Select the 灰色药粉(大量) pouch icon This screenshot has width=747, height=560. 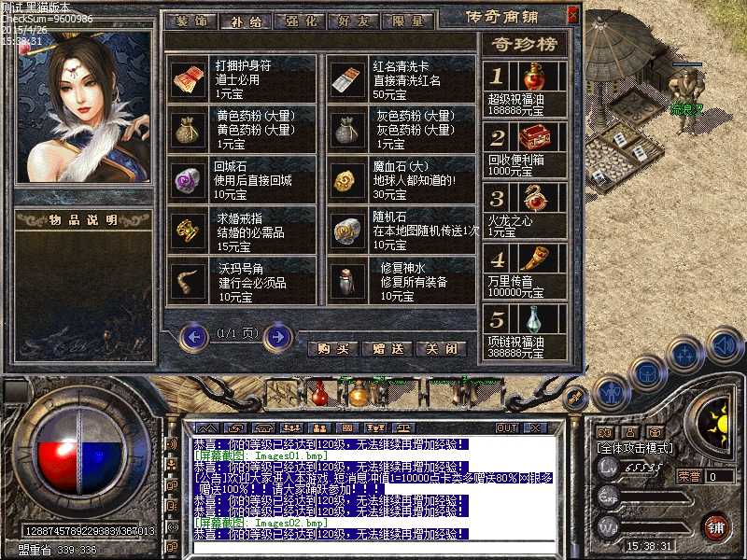(347, 130)
